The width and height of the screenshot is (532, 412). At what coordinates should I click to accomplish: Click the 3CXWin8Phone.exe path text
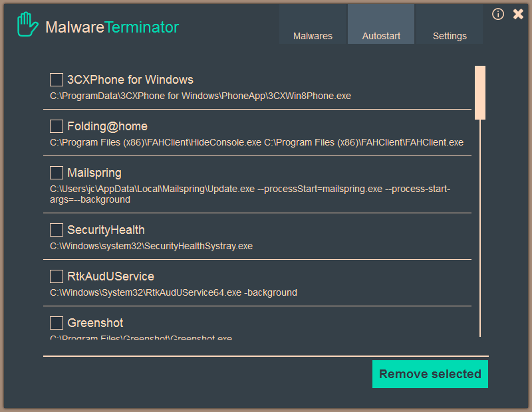[200, 96]
